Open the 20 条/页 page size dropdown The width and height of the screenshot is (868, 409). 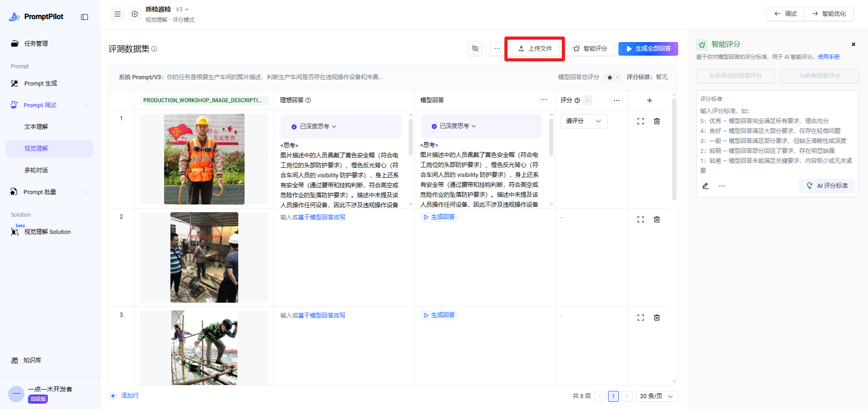(656, 396)
